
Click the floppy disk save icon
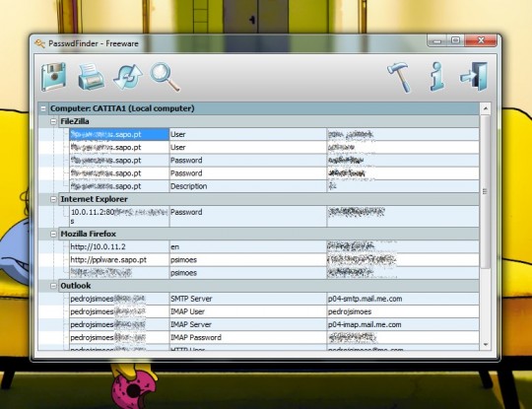pyautogui.click(x=53, y=77)
